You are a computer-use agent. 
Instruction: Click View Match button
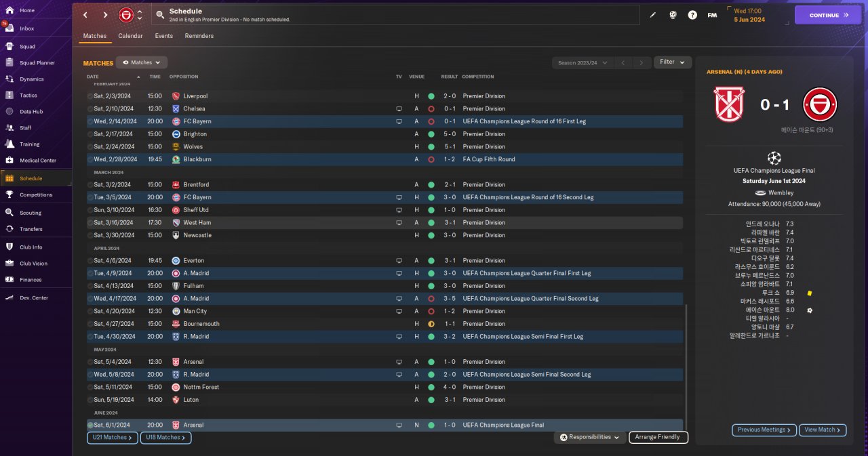[x=823, y=430]
